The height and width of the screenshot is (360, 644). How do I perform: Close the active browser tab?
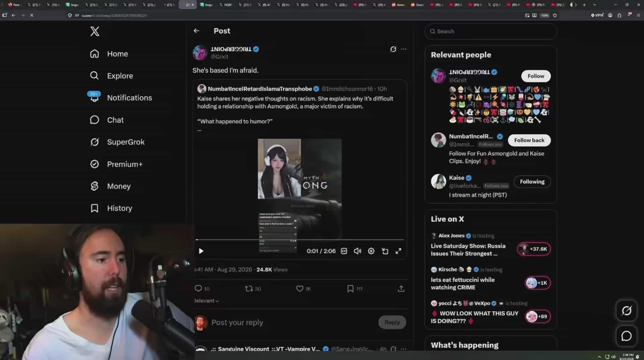pos(193,5)
